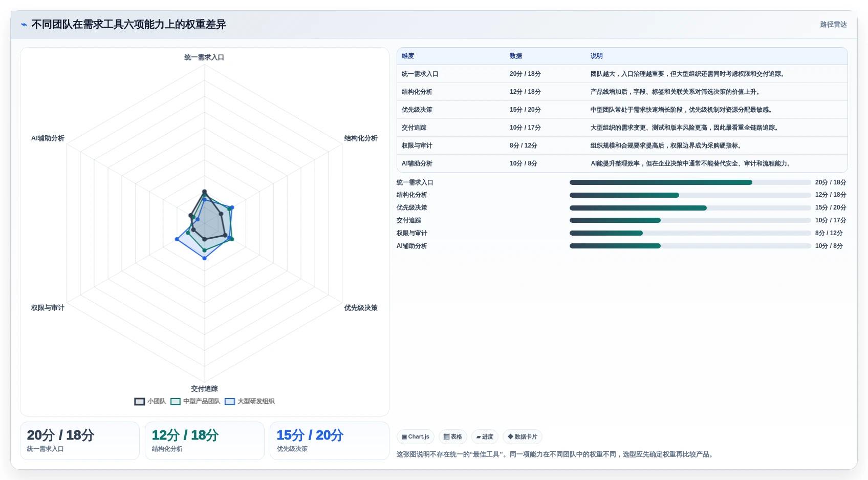The image size is (868, 480).
Task: Click the radar axis label 结构化分析
Action: 361,138
